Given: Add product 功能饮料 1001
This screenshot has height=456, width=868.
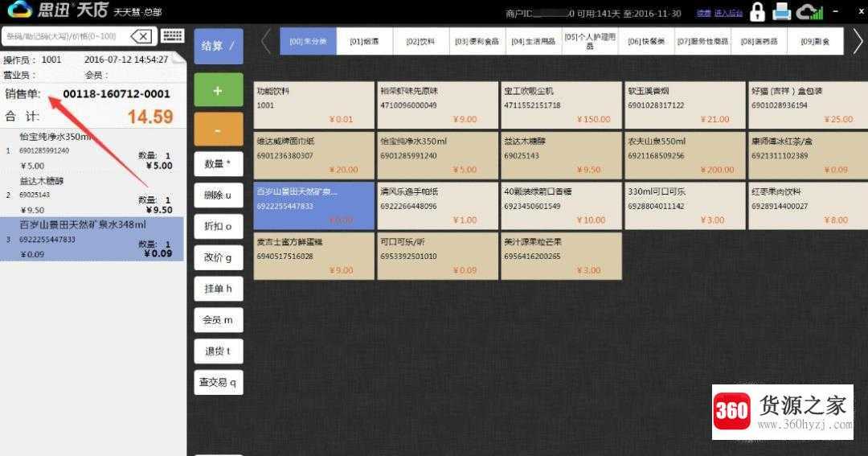Looking at the screenshot, I should point(314,105).
